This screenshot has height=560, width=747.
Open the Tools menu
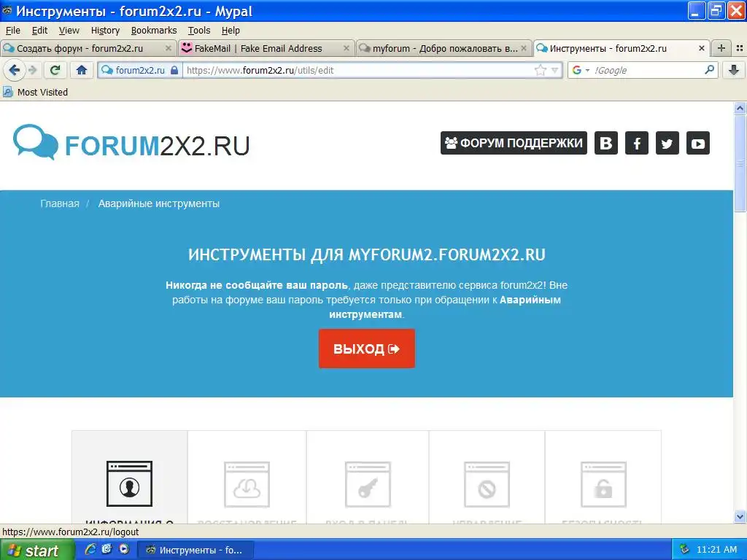click(x=199, y=31)
